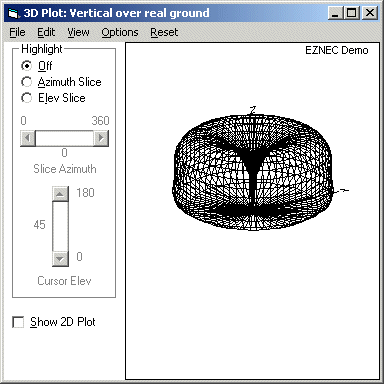Click the left arrow of Slice Azimuth scrollbar

(x=28, y=138)
